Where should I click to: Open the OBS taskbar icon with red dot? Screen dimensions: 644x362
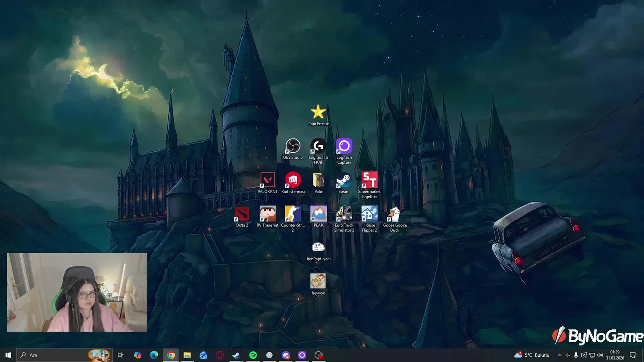point(318,355)
